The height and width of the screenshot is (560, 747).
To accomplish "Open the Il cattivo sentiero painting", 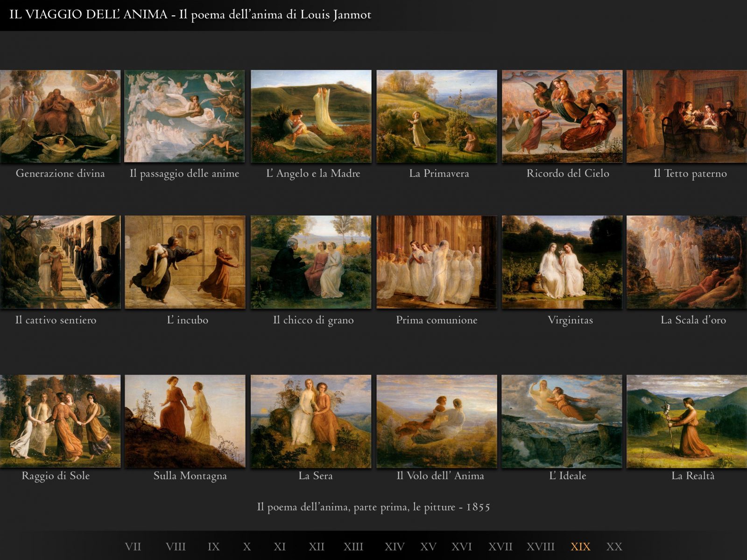I will point(60,262).
